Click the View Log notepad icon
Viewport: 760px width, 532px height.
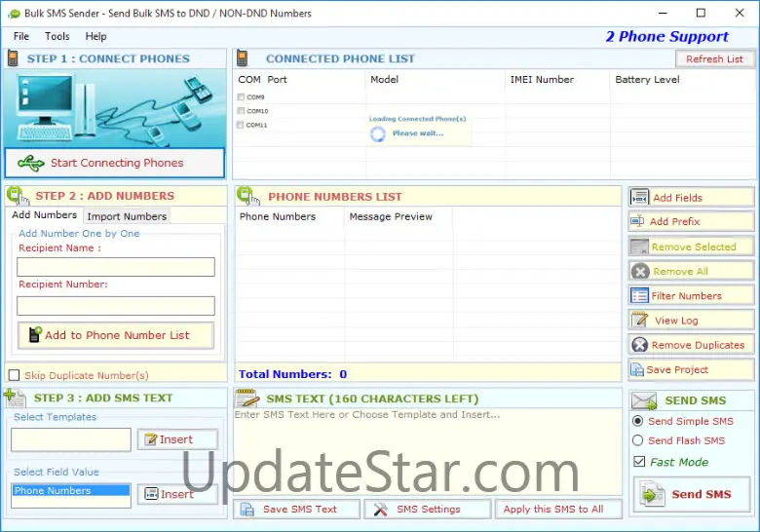[x=640, y=321]
